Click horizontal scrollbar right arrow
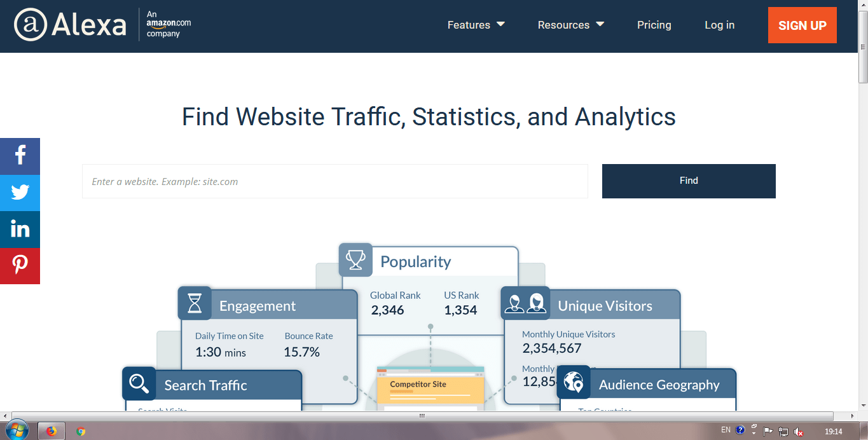This screenshot has height=440, width=868. click(x=852, y=416)
